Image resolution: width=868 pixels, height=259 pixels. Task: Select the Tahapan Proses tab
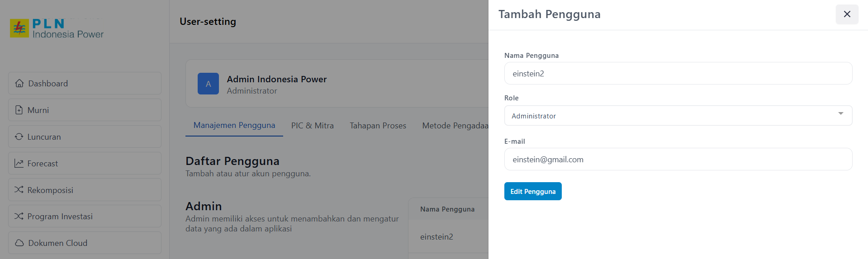(378, 126)
